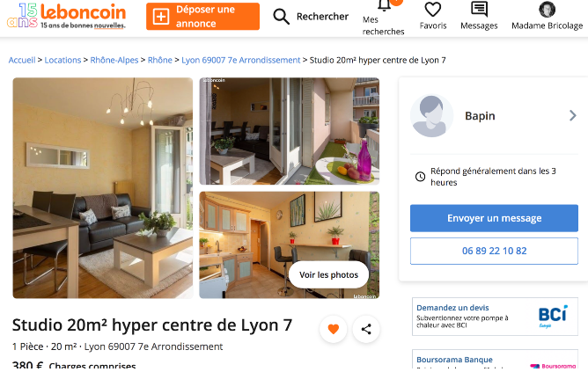This screenshot has height=372, width=588.
Task: Open the Locations breadcrumb link
Action: pos(62,60)
